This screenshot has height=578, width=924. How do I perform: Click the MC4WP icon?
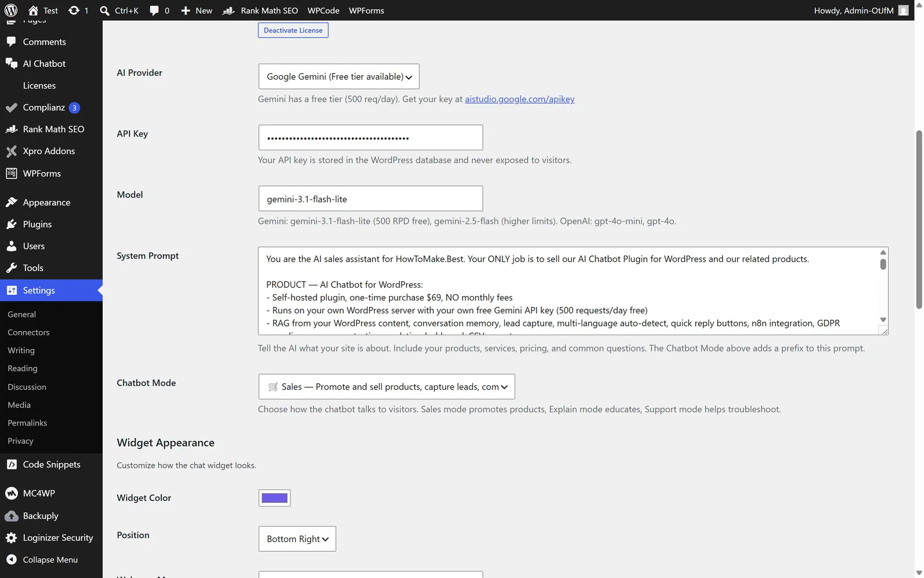coord(11,494)
